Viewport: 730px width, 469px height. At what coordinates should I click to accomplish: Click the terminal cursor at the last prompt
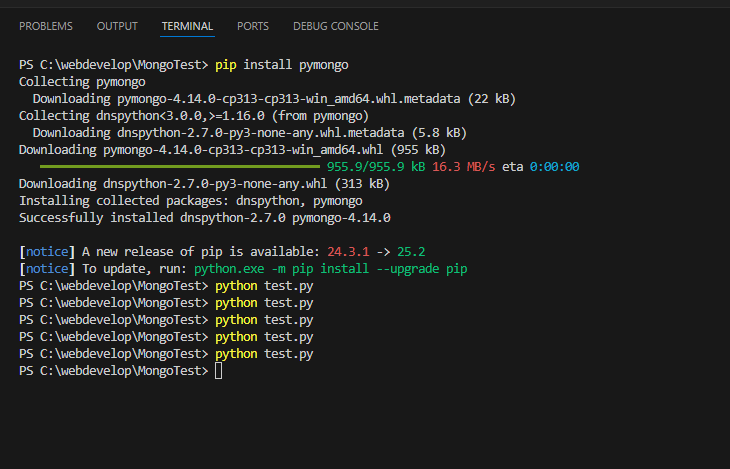[218, 371]
